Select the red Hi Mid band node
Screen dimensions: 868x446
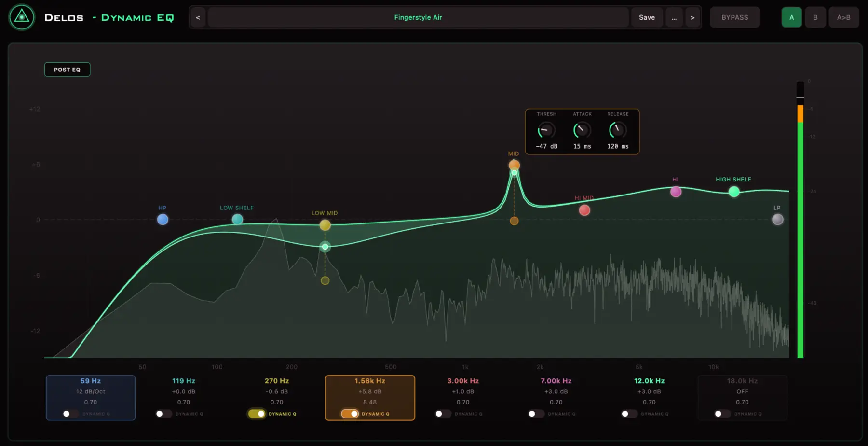584,210
